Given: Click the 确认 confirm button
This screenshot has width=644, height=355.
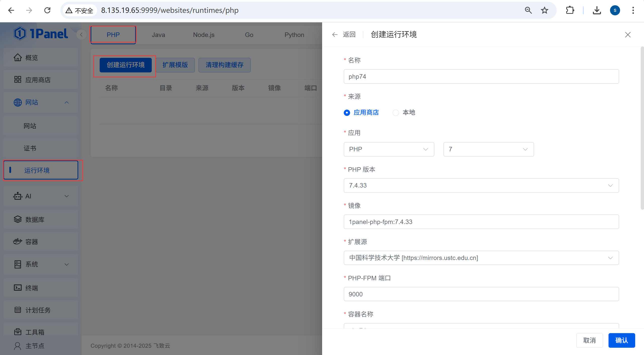Looking at the screenshot, I should 621,340.
